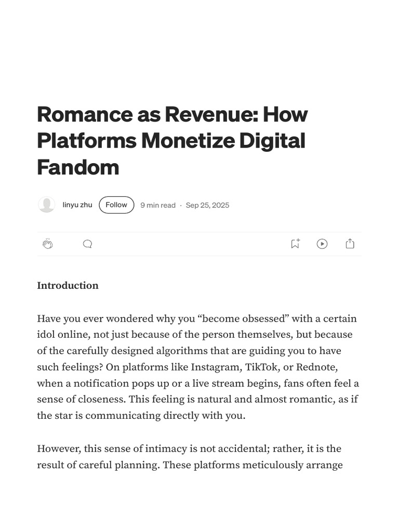The height and width of the screenshot is (532, 399).
Task: Save article with the bookmark icon
Action: 295,243
